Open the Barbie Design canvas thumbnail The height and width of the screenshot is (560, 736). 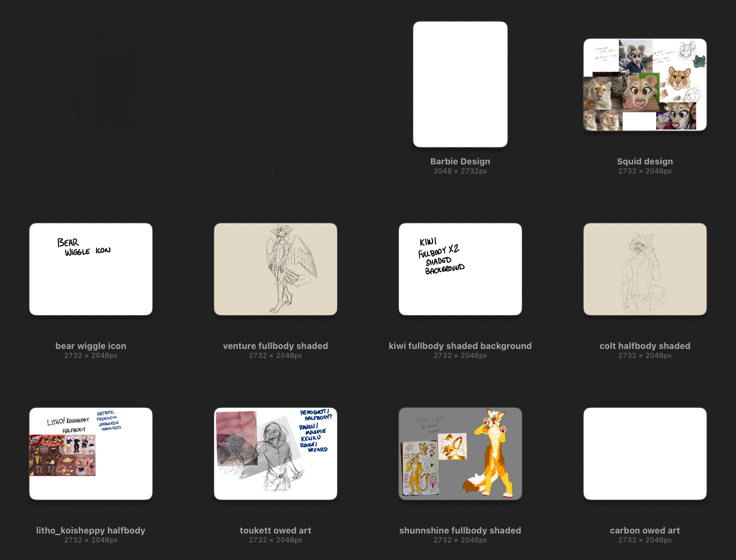point(460,84)
